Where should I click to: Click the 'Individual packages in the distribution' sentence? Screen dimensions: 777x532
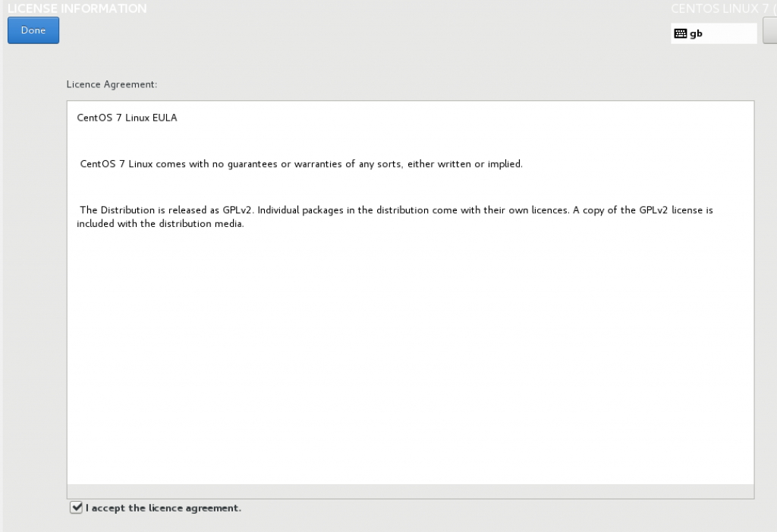pyautogui.click(x=414, y=209)
